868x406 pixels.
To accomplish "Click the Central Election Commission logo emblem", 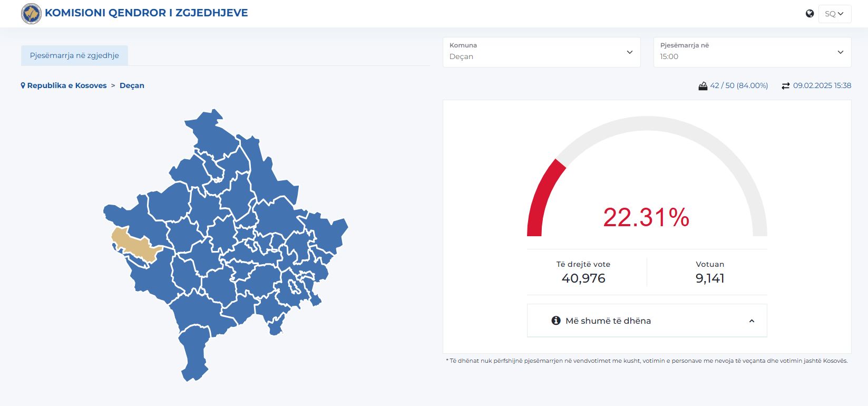I will click(x=31, y=14).
